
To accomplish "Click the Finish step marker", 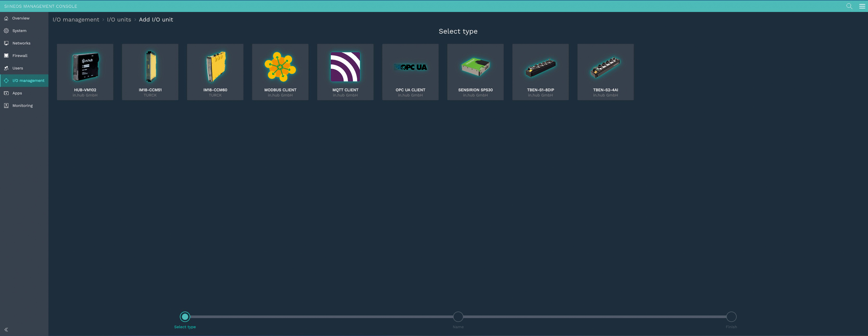I will (x=731, y=316).
